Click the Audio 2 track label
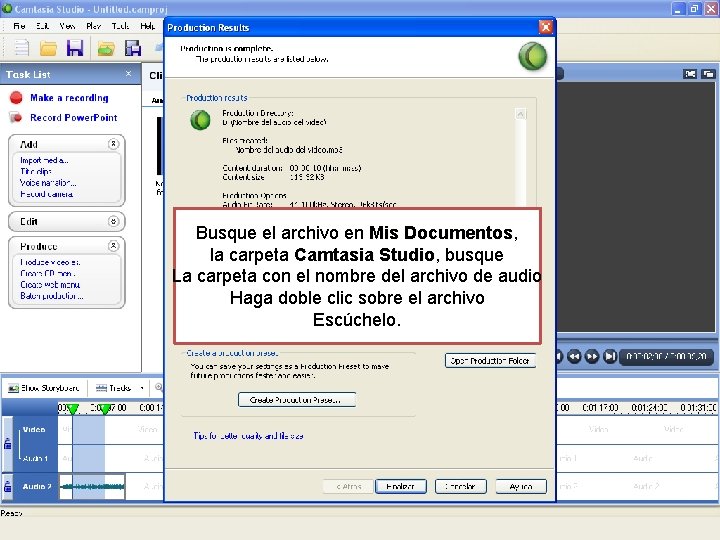Viewport: 720px width, 540px height. coord(37,486)
